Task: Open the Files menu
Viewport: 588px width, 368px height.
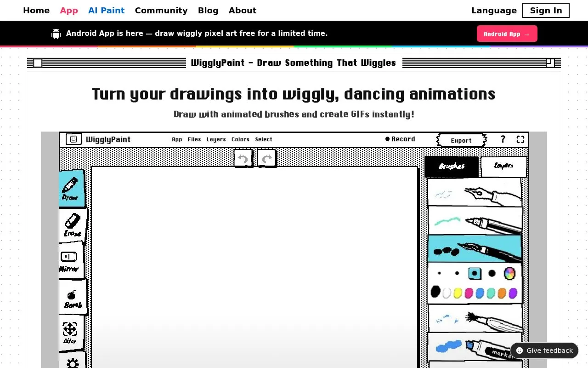Action: coord(194,139)
